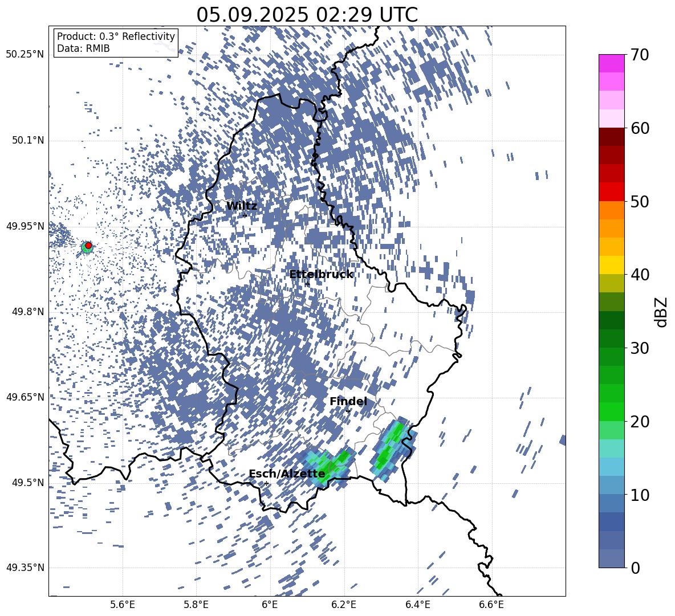Click the 6.6°E longitude label

[491, 605]
